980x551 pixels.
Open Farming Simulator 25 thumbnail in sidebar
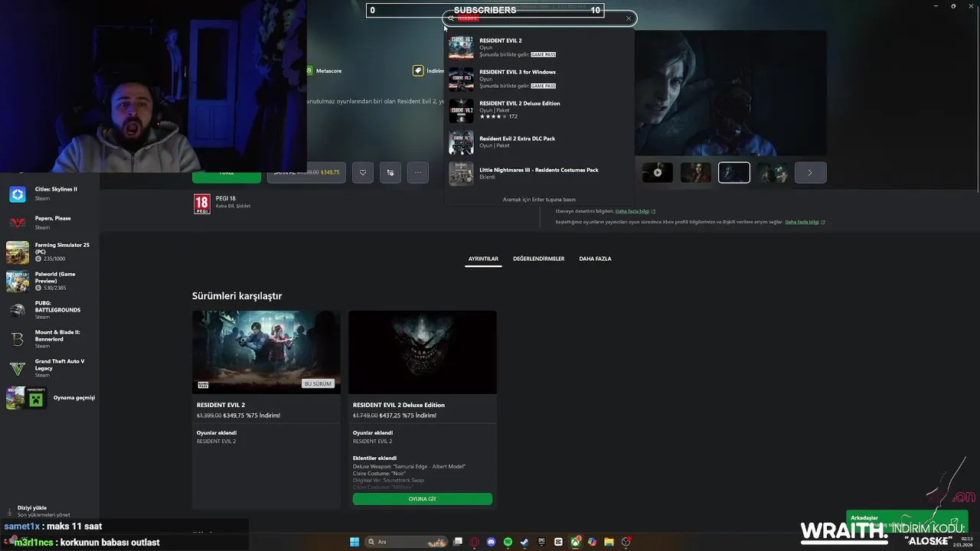(x=18, y=253)
